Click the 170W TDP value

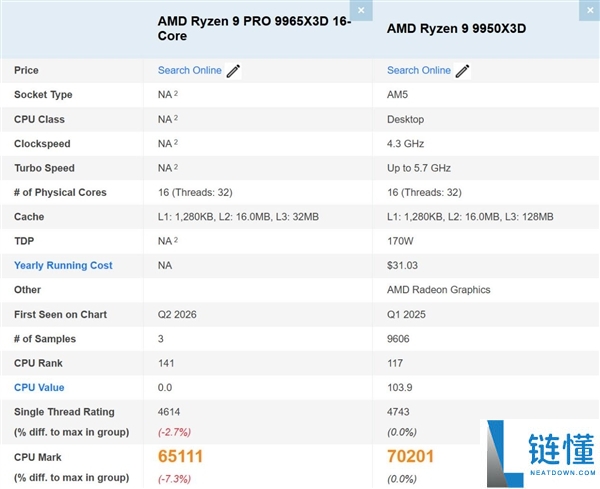pyautogui.click(x=400, y=241)
